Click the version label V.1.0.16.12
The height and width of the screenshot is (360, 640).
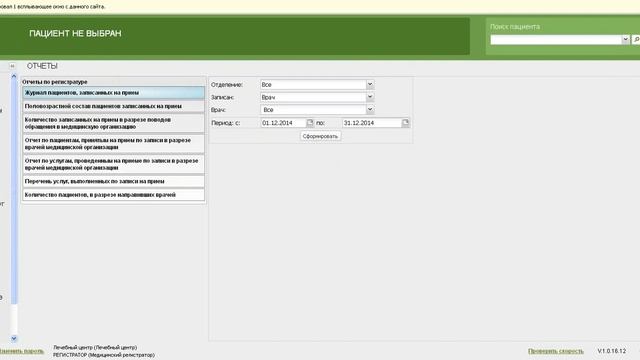(x=611, y=351)
